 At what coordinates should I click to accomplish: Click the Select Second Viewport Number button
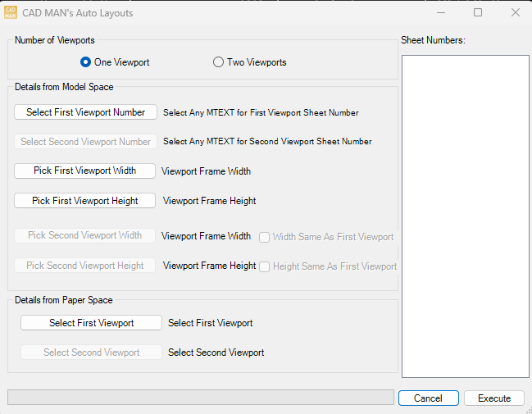(85, 142)
